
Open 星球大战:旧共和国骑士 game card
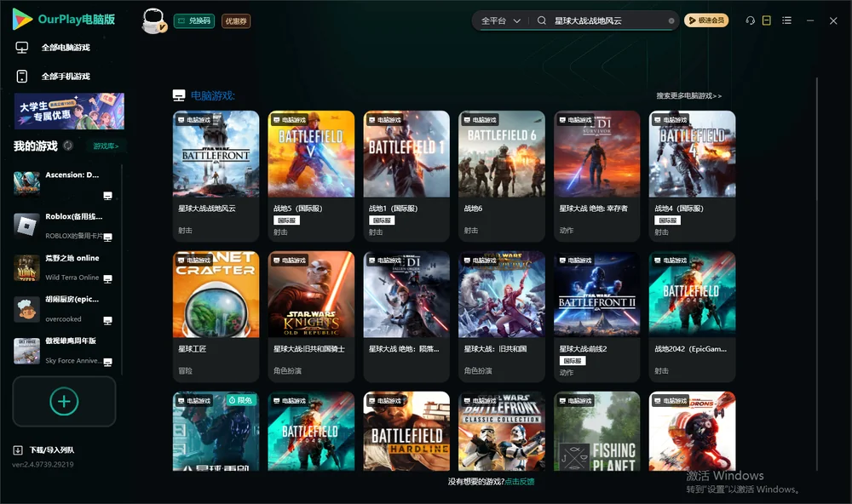(311, 317)
